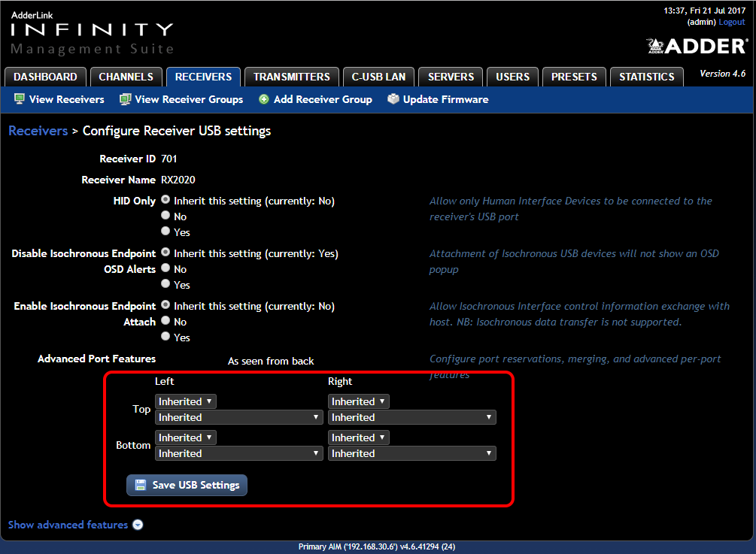This screenshot has height=554, width=756.
Task: Click the Primary AIM status footer text
Action: click(x=377, y=546)
